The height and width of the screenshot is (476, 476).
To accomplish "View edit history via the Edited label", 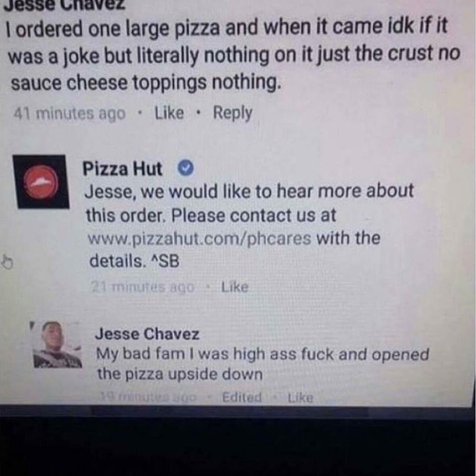I will (242, 397).
